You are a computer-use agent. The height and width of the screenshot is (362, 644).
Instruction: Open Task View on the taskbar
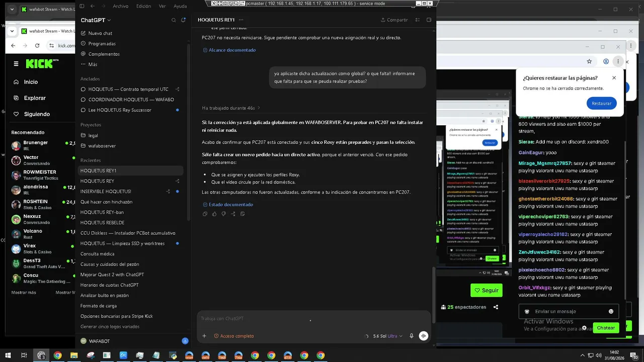tap(24, 355)
